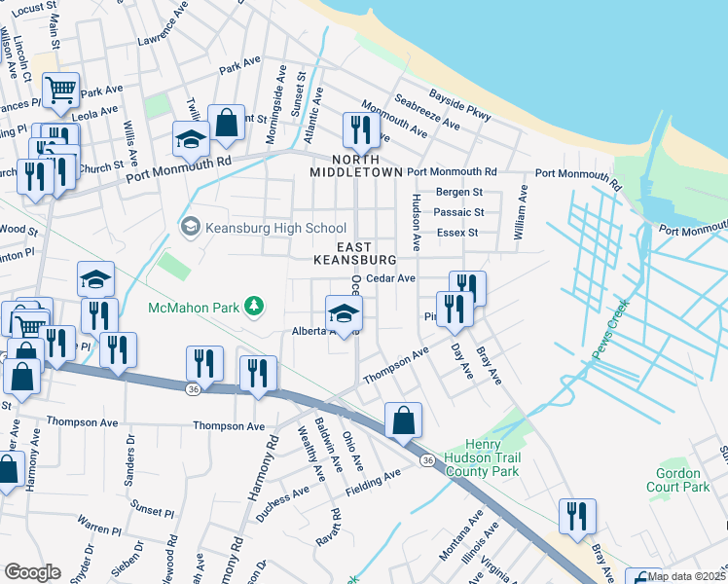Select the restaurant marker near Day Ave
728x584 pixels.
[455, 312]
